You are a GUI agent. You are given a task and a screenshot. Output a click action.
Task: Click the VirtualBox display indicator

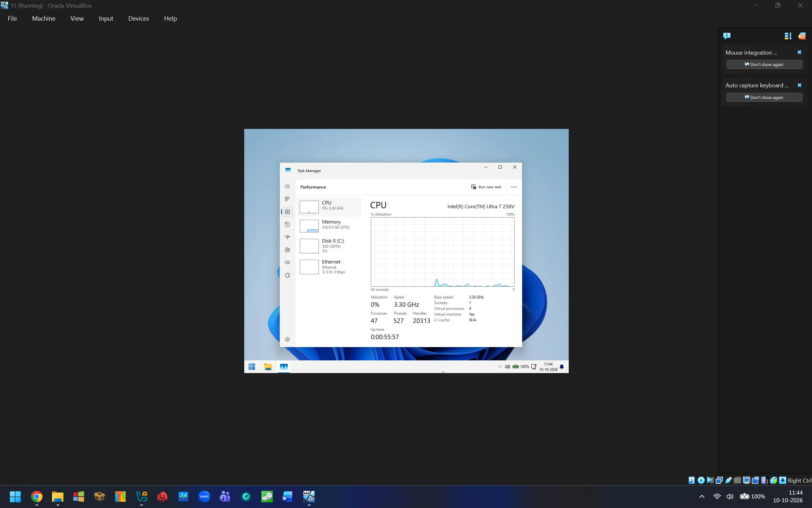[x=746, y=480]
